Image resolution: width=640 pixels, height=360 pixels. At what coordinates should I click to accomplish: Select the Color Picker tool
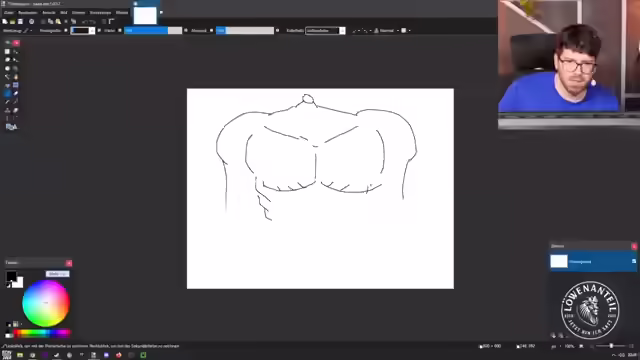16,102
